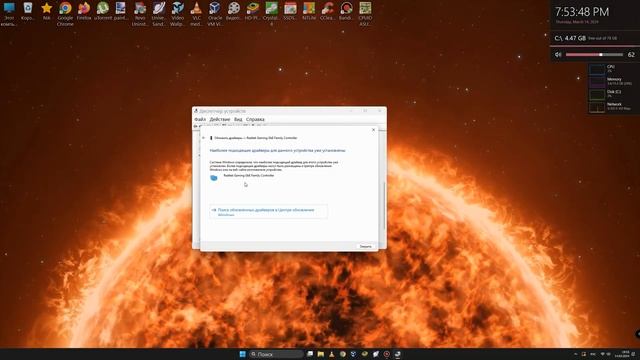The width and height of the screenshot is (640, 360).
Task: Open the This PC desktop icon
Action: click(9, 13)
